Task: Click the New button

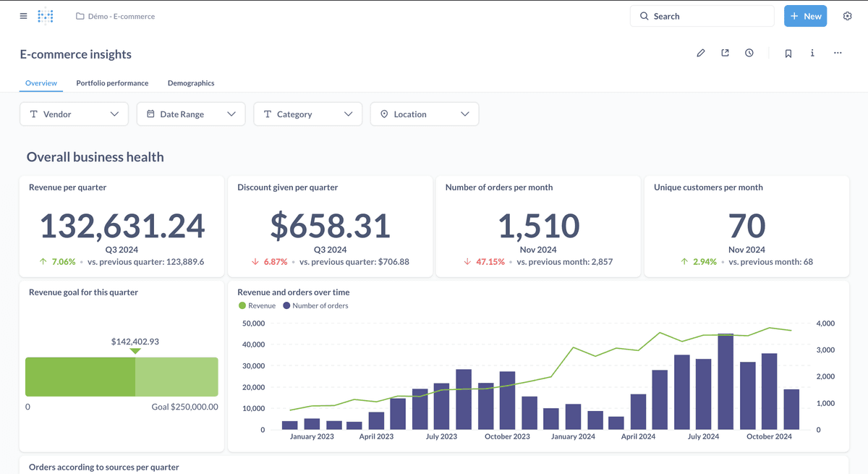Action: [805, 16]
